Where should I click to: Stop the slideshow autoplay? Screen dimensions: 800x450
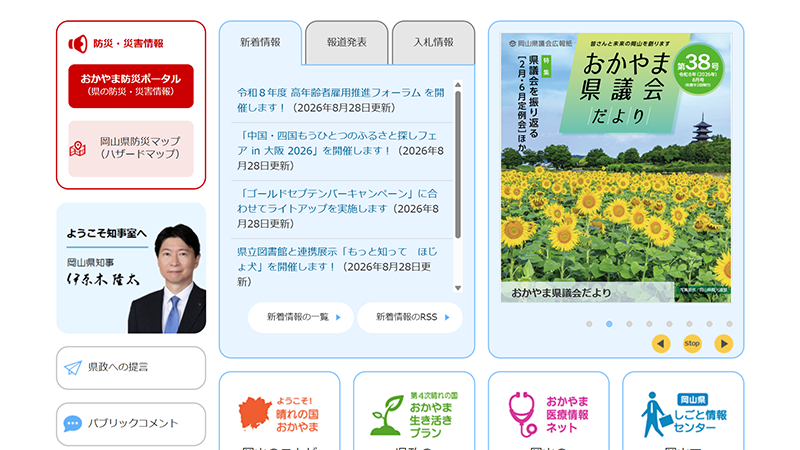click(x=692, y=343)
